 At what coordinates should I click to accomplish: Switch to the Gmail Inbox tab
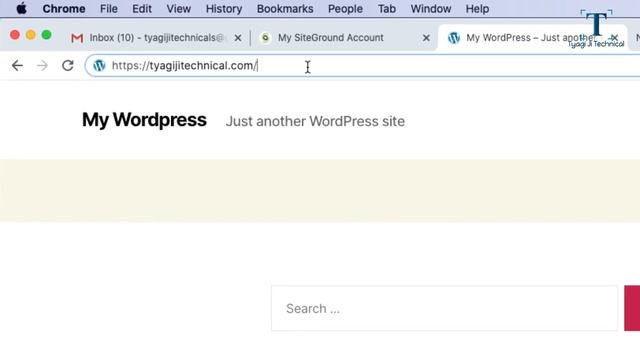(x=156, y=38)
